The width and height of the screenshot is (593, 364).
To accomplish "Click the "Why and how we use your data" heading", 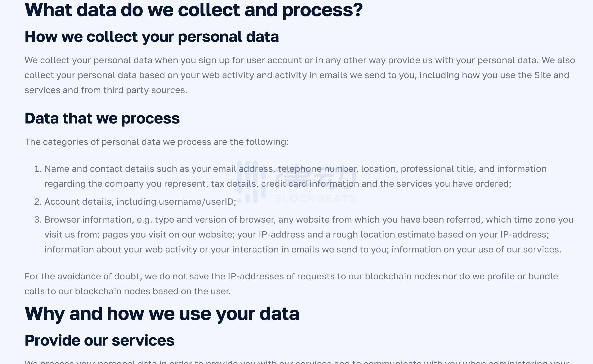I will click(162, 313).
